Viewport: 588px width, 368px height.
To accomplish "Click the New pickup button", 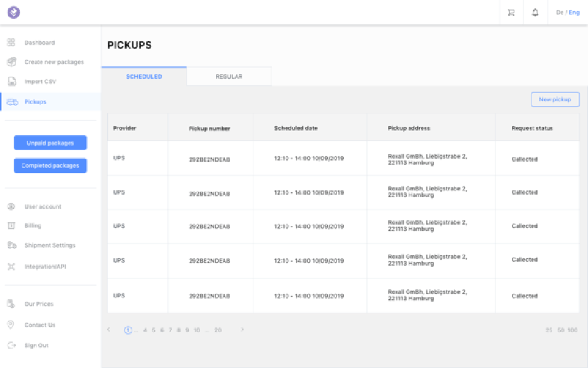I will click(x=554, y=99).
